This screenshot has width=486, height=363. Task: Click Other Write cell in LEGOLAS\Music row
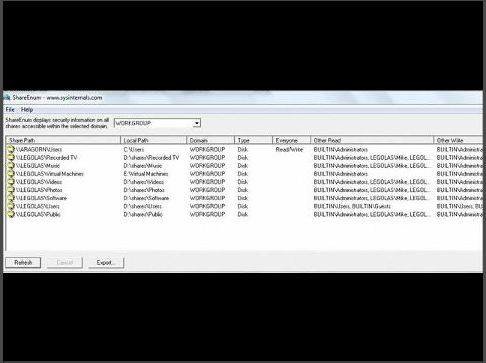click(460, 166)
